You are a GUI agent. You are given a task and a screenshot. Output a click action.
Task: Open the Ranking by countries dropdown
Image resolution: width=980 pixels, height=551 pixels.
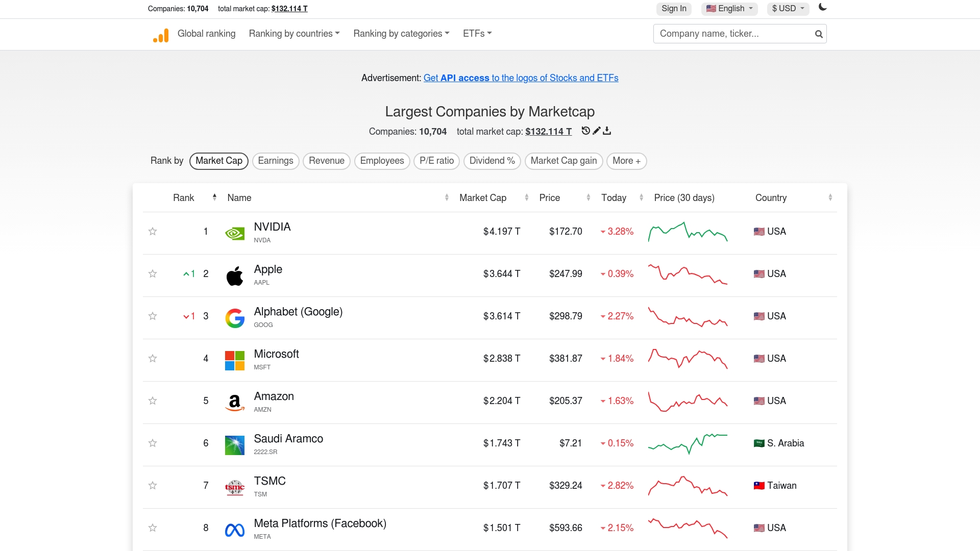click(x=294, y=34)
